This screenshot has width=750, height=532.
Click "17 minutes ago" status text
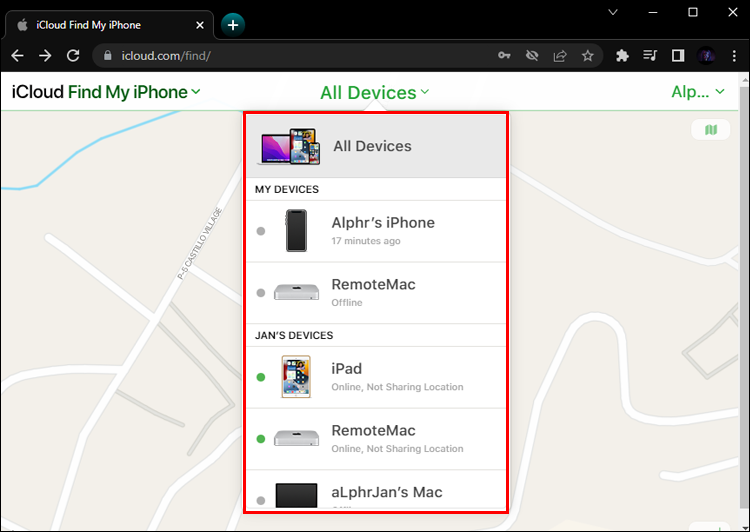pyautogui.click(x=366, y=241)
